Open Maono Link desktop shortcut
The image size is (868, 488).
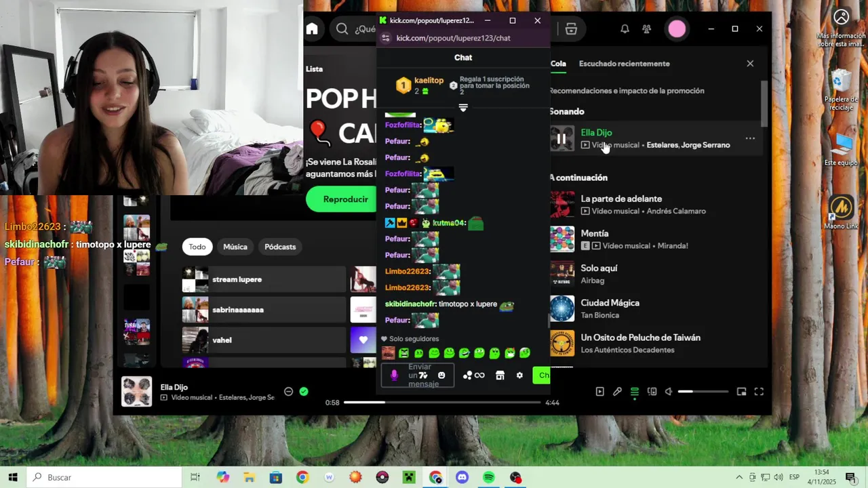point(841,213)
